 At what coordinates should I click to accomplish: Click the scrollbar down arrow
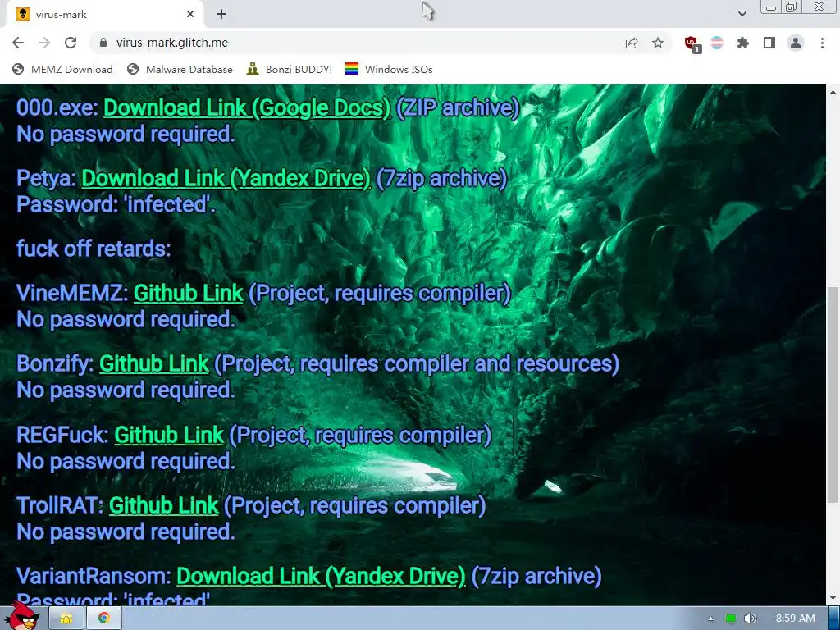(833, 598)
